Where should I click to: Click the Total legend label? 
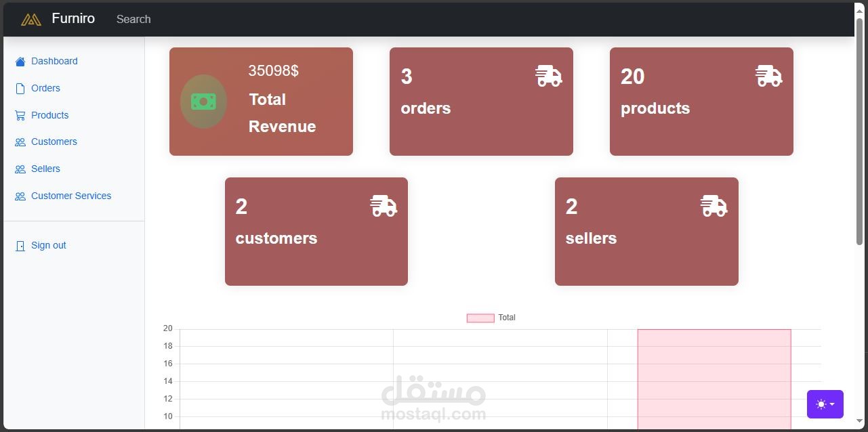(507, 318)
